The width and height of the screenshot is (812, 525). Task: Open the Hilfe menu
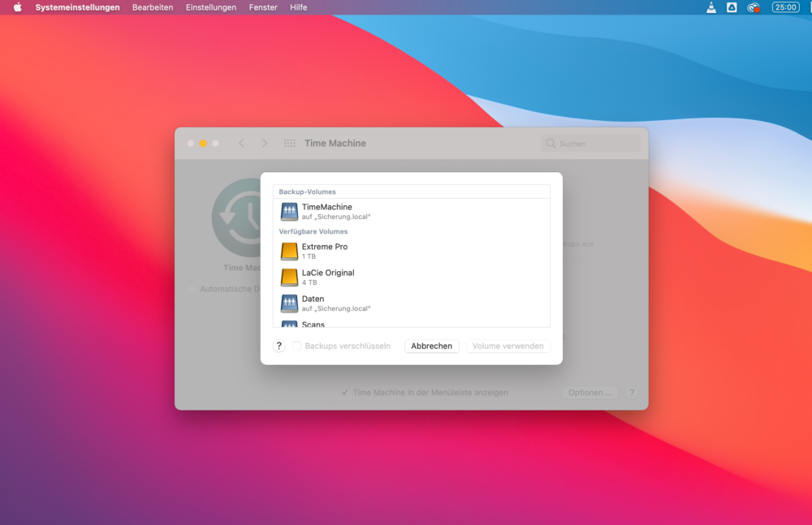pyautogui.click(x=298, y=7)
